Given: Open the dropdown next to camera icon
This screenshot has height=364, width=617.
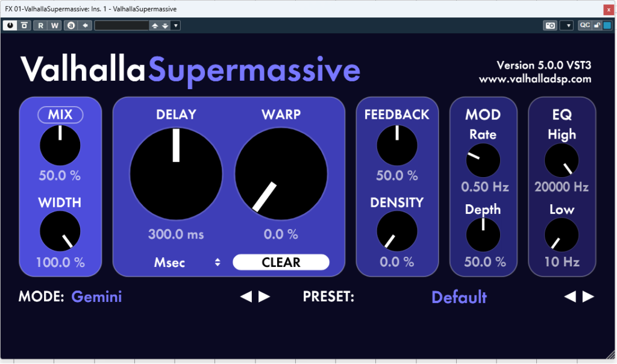Looking at the screenshot, I should pyautogui.click(x=566, y=25).
